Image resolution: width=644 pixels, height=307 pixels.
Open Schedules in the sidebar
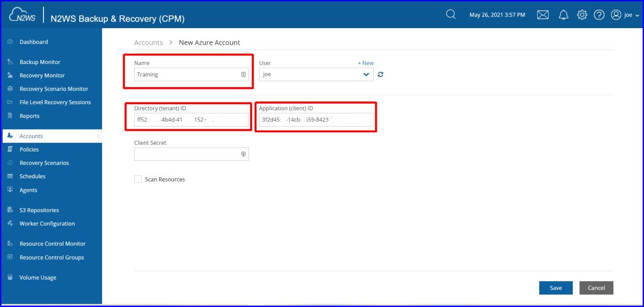pos(33,177)
